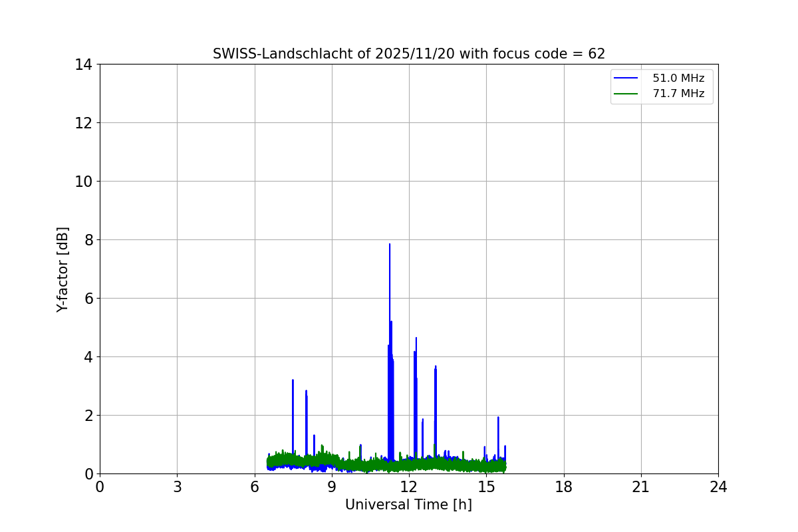Select the 71.7 MHz legend label
The height and width of the screenshot is (532, 798).
(x=678, y=94)
